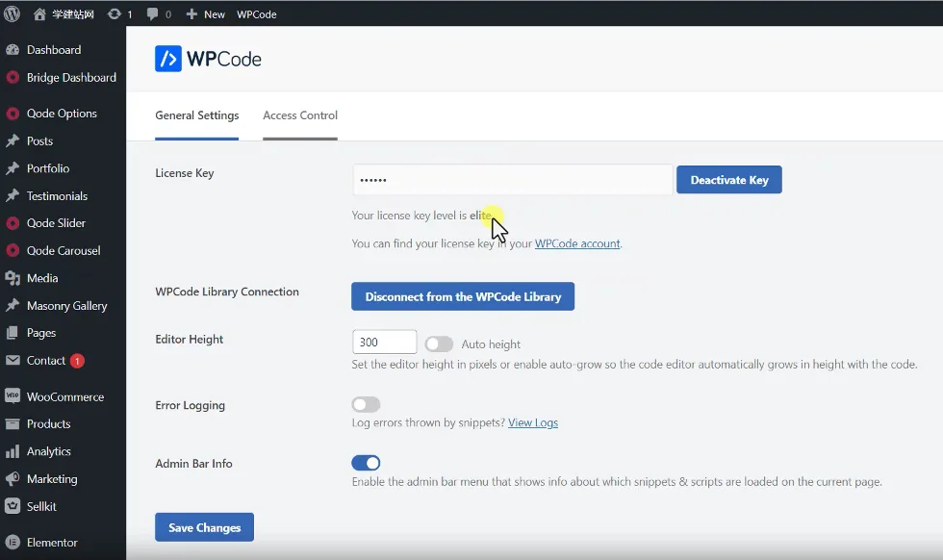Open the New content menu
943x560 pixels.
(205, 13)
